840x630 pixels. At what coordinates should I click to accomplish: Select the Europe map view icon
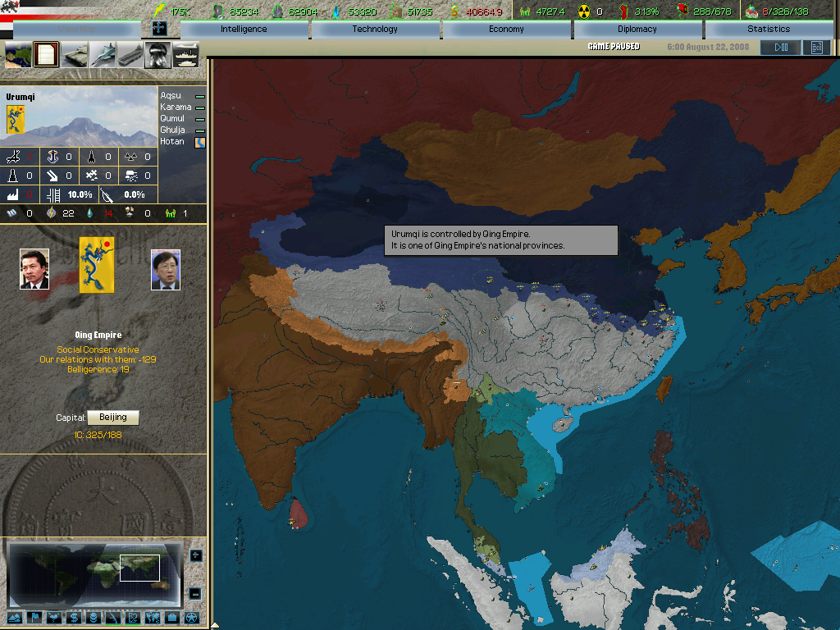click(x=19, y=55)
